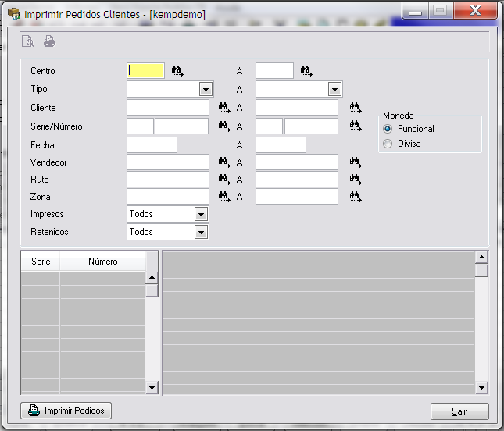Open the Ruta start lookup binoculars
Viewport: 504px width, 431px height.
click(x=224, y=180)
